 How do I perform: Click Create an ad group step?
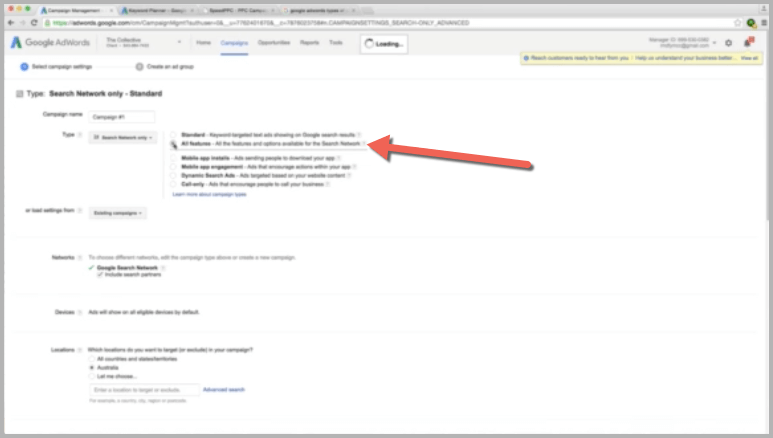coord(165,67)
